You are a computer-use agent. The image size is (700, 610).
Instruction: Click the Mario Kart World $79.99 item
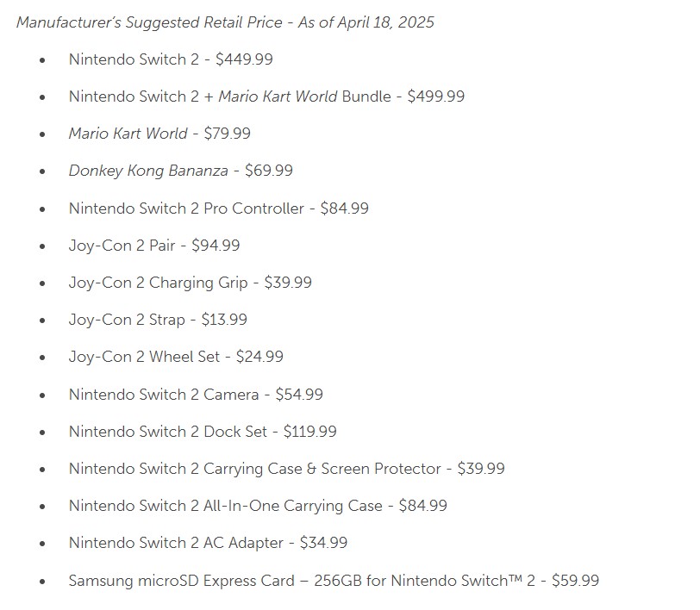[x=159, y=134]
